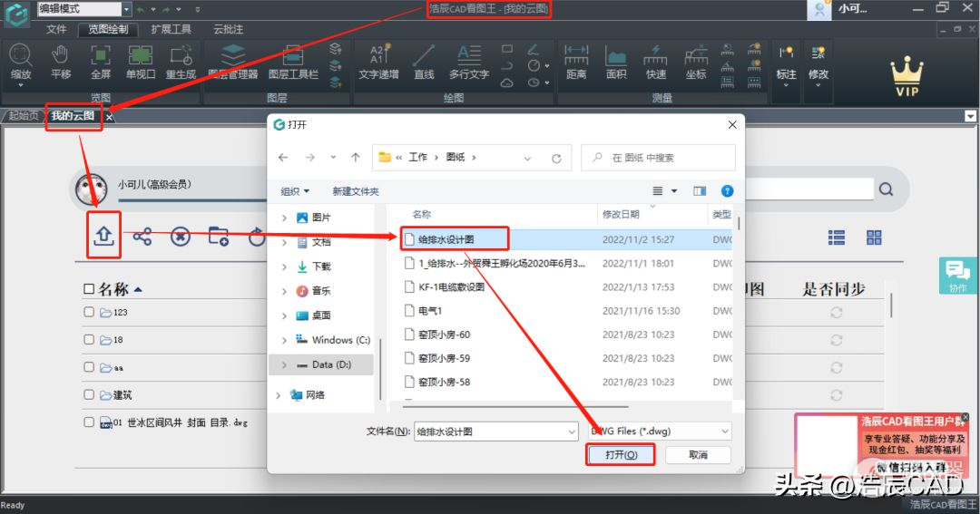Screen dimensions: 980x514
Task: Tick the checkbox for 建筑 folder
Action: point(89,395)
